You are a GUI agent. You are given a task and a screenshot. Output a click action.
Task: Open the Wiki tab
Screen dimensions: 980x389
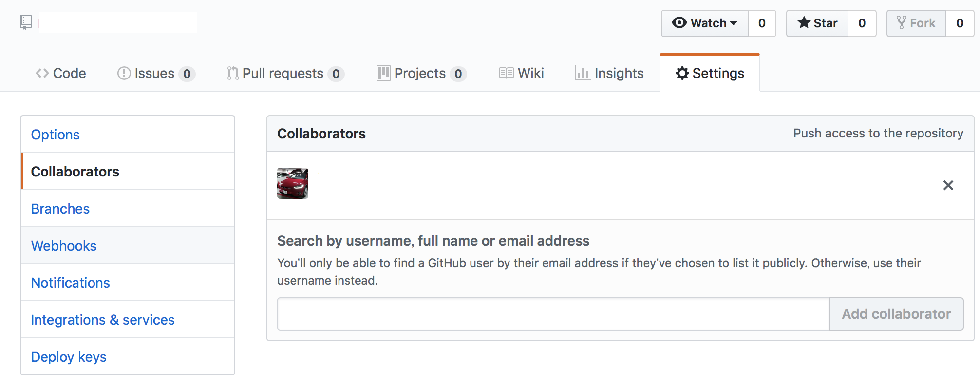(521, 73)
